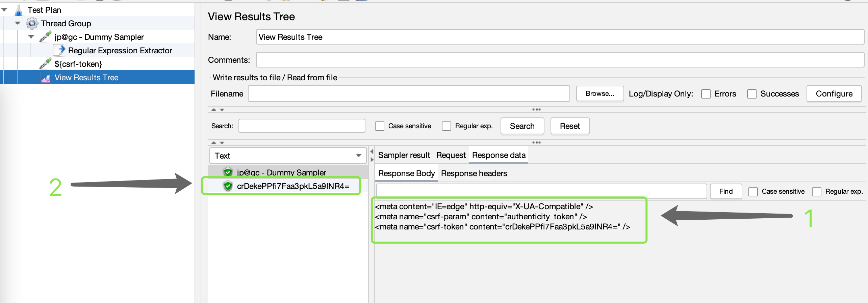Click the ${csrf-token} sampler pipette icon
Image resolution: width=868 pixels, height=303 pixels.
(46, 64)
